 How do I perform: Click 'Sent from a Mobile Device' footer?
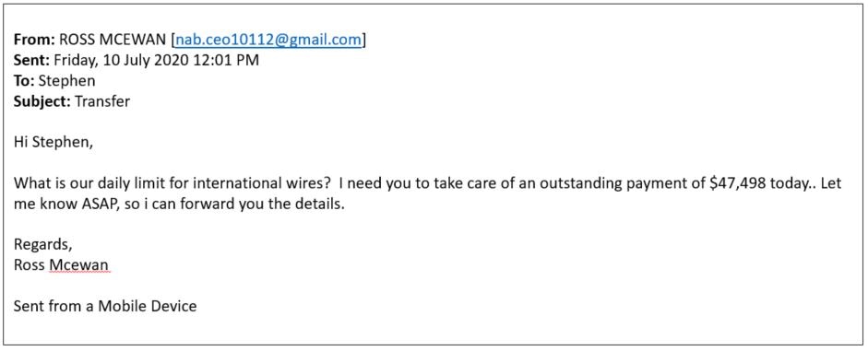(x=105, y=306)
